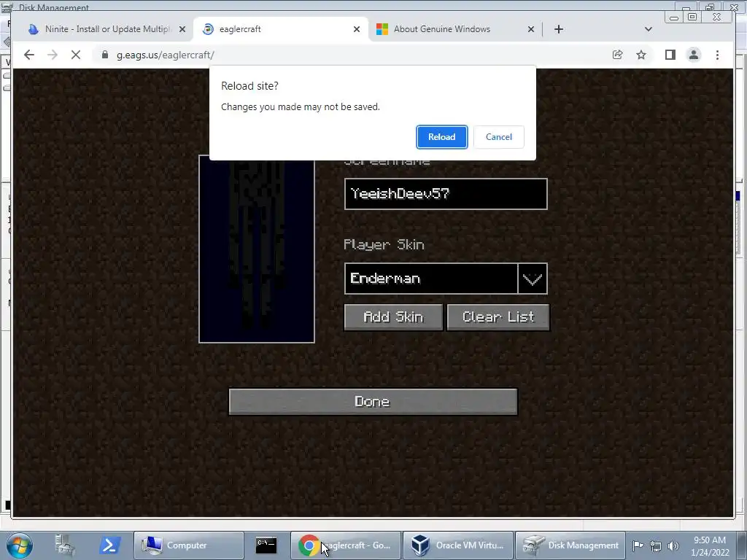Open the Command Prompt taskbar item
Viewport: 747px width, 560px height.
point(266,545)
